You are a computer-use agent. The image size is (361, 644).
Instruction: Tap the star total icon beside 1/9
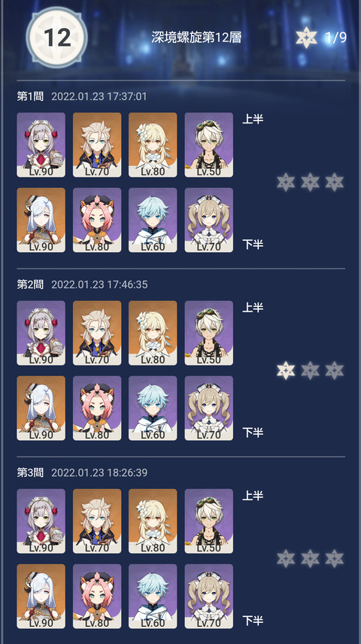coord(307,38)
